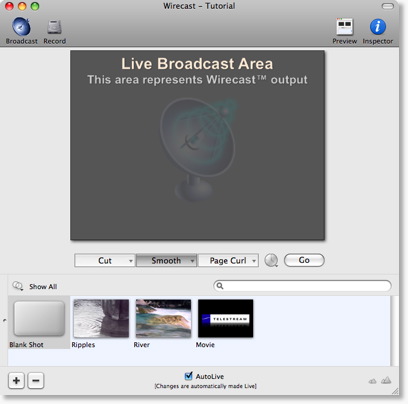Click the shot list expander arrow at left

(x=4, y=321)
